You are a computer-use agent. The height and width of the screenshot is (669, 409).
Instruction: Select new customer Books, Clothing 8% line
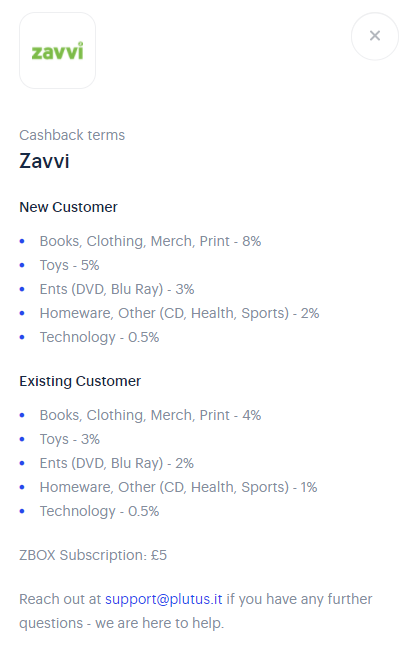pyautogui.click(x=150, y=241)
